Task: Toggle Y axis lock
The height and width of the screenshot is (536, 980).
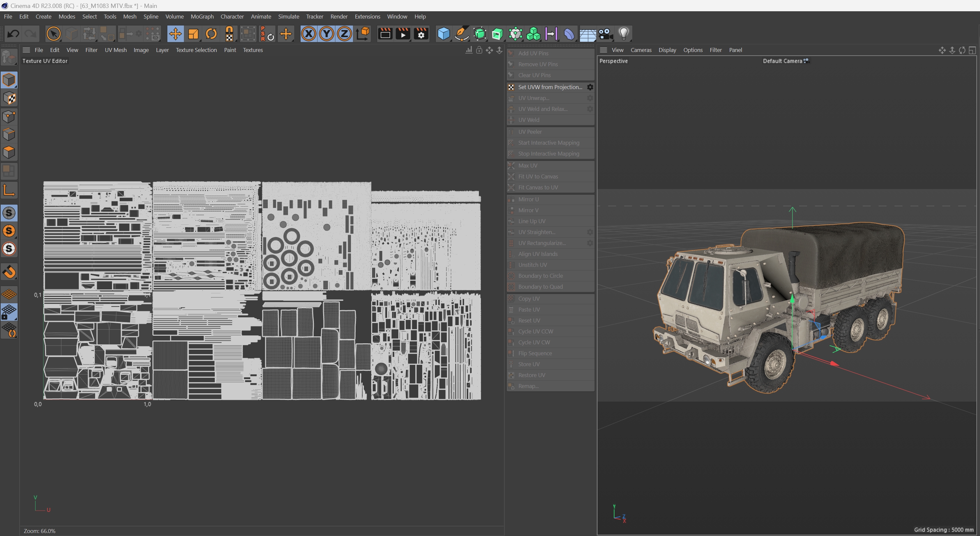Action: click(x=326, y=34)
